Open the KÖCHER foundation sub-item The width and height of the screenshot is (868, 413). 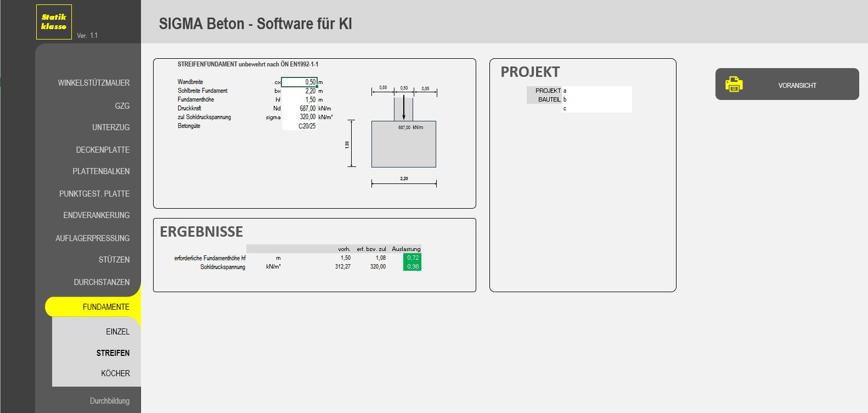click(x=115, y=373)
